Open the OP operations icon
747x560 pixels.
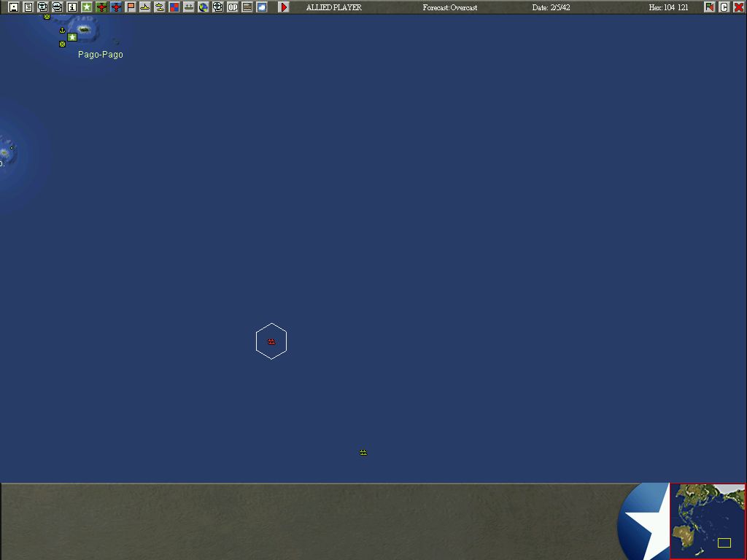click(233, 7)
